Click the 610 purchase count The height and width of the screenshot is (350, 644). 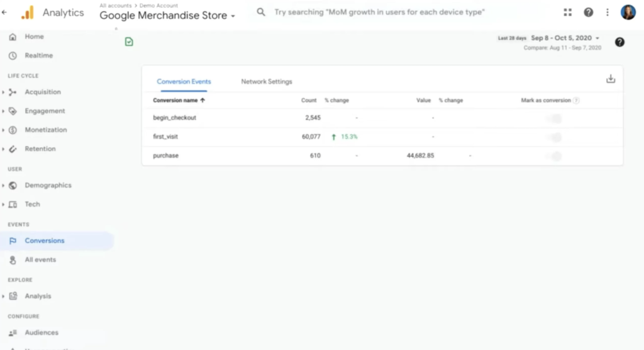coord(315,155)
